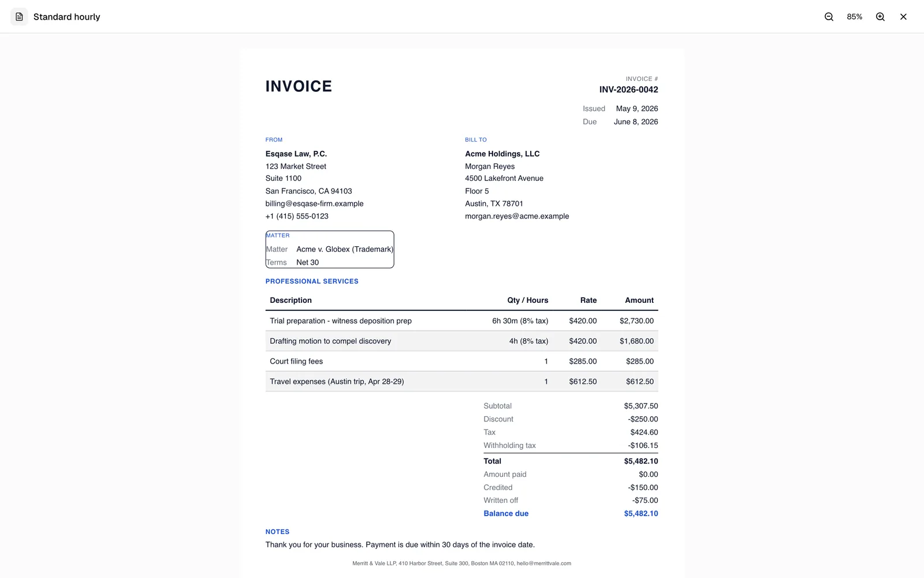
Task: Click the tax value $424.60
Action: pyautogui.click(x=644, y=432)
